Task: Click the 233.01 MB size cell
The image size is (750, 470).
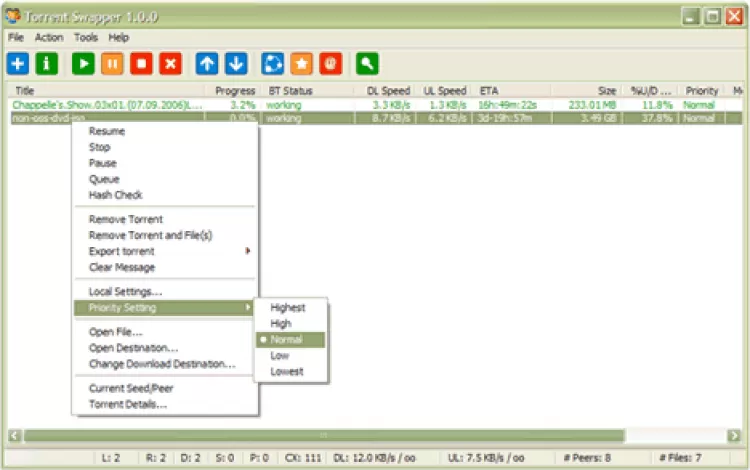Action: [592, 105]
